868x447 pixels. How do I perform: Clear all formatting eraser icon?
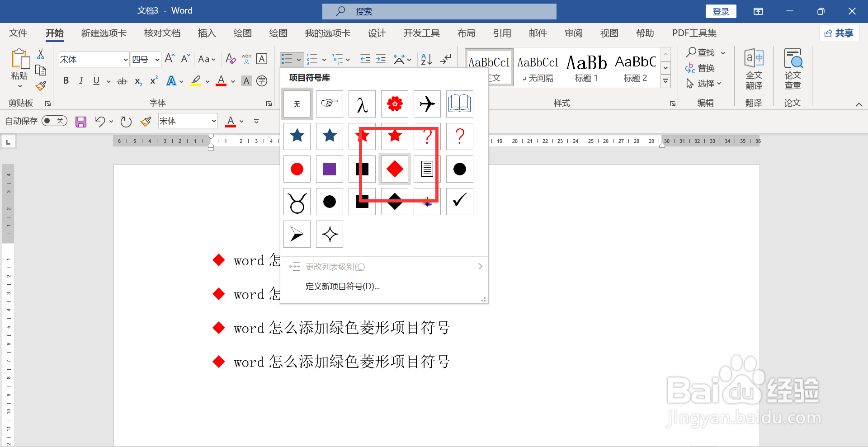(x=231, y=59)
